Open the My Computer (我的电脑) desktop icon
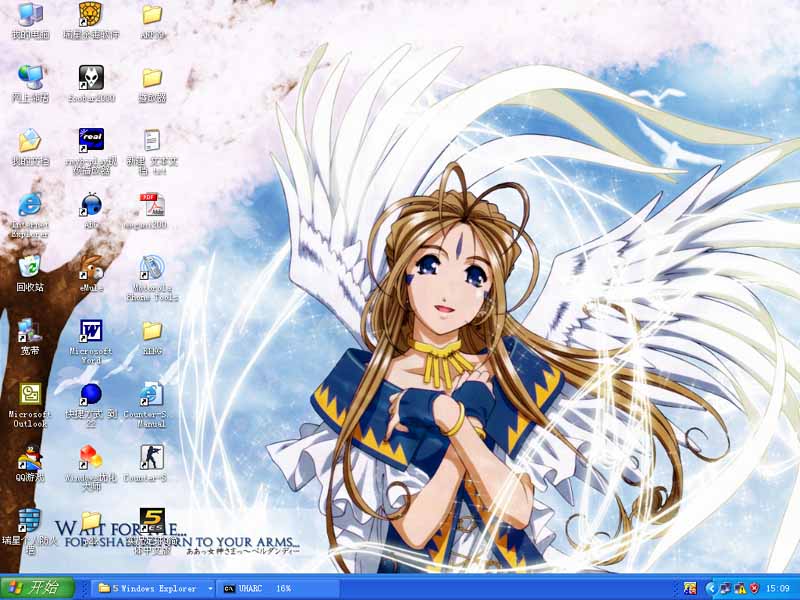The height and width of the screenshot is (600, 800). point(30,21)
